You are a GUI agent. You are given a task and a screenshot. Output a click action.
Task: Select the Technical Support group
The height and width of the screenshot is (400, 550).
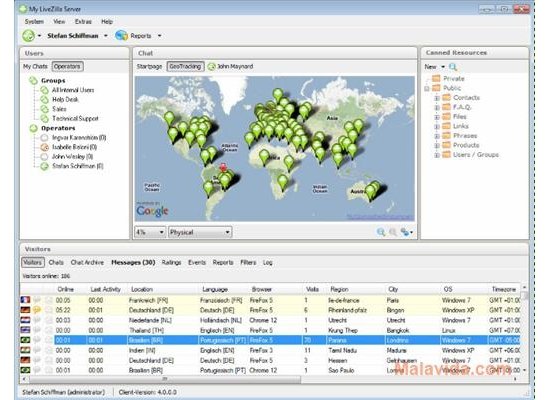(x=75, y=119)
